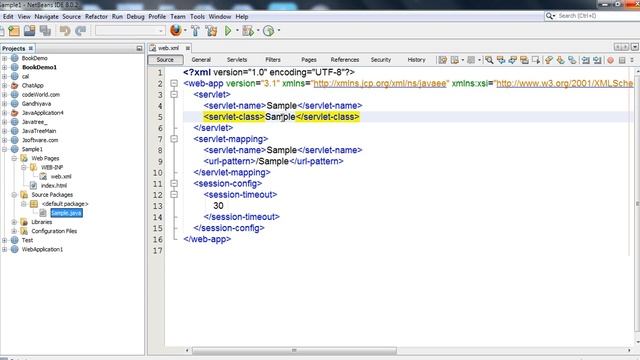The height and width of the screenshot is (360, 640).
Task: Click the red Start Macro Recording icon
Action: coord(611,60)
